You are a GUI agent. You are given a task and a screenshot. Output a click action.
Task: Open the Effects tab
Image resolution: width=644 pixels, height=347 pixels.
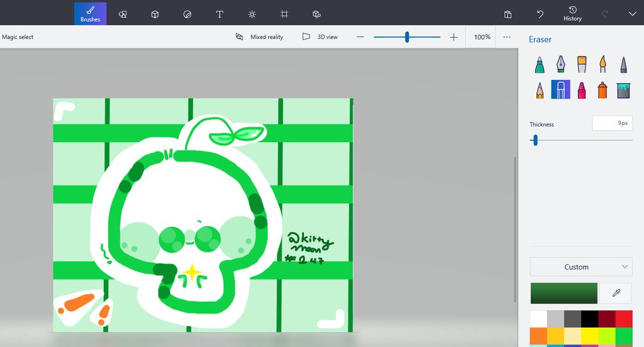click(252, 14)
